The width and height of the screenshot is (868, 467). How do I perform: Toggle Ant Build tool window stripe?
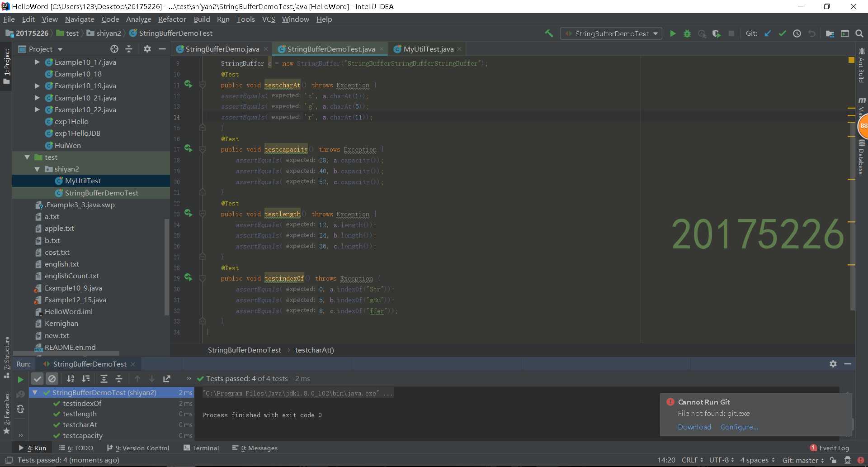[862, 66]
